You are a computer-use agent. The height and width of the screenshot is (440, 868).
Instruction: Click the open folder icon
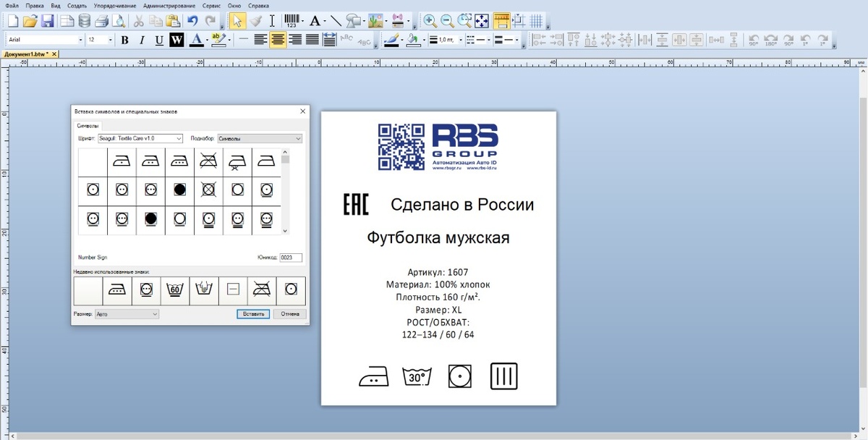pos(30,21)
